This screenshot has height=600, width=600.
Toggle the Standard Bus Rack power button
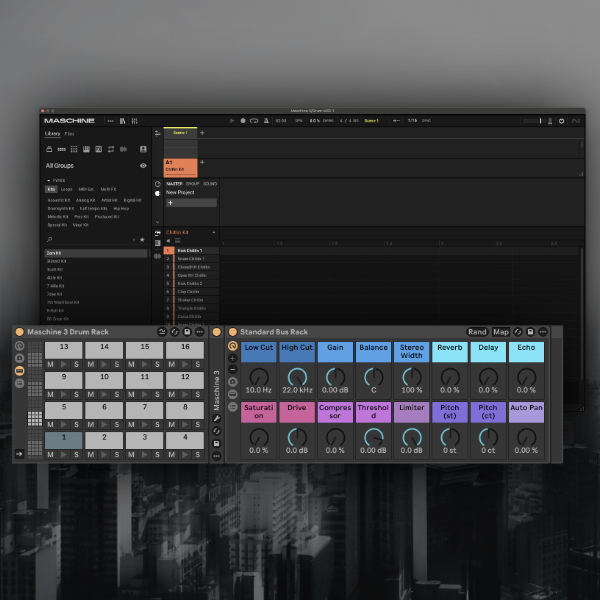[x=233, y=332]
